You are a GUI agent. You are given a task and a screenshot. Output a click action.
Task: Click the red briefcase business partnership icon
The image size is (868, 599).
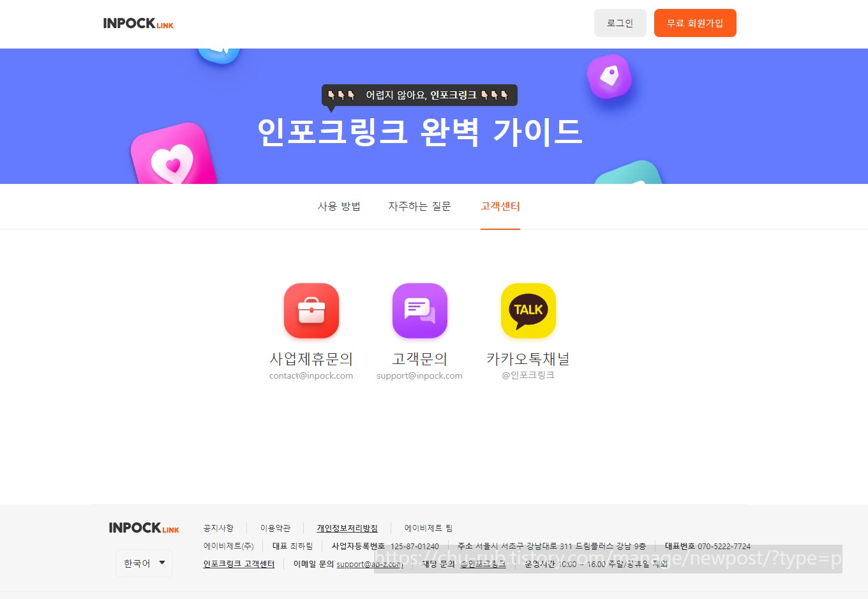click(311, 310)
